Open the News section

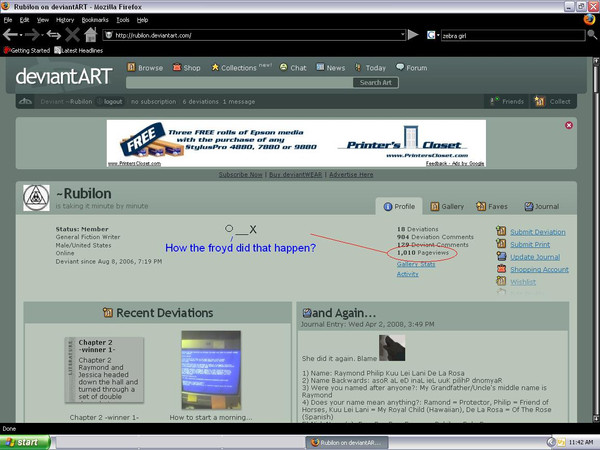[331, 68]
